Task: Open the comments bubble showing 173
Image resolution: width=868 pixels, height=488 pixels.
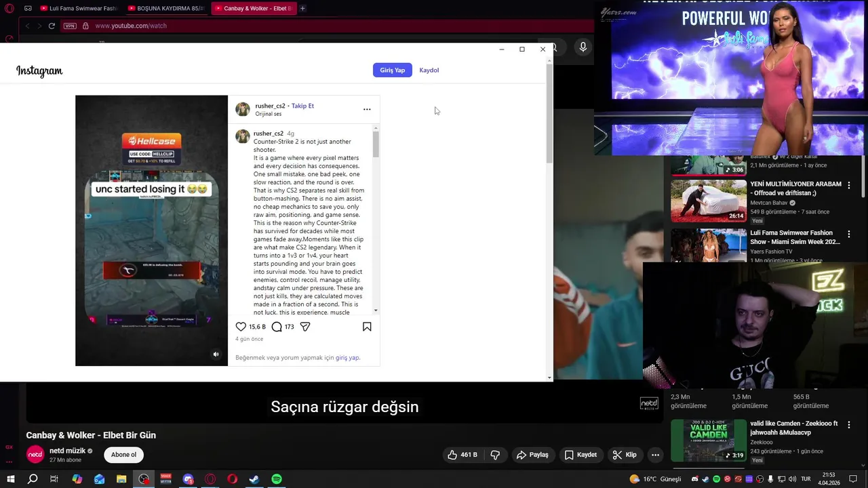Action: click(277, 327)
